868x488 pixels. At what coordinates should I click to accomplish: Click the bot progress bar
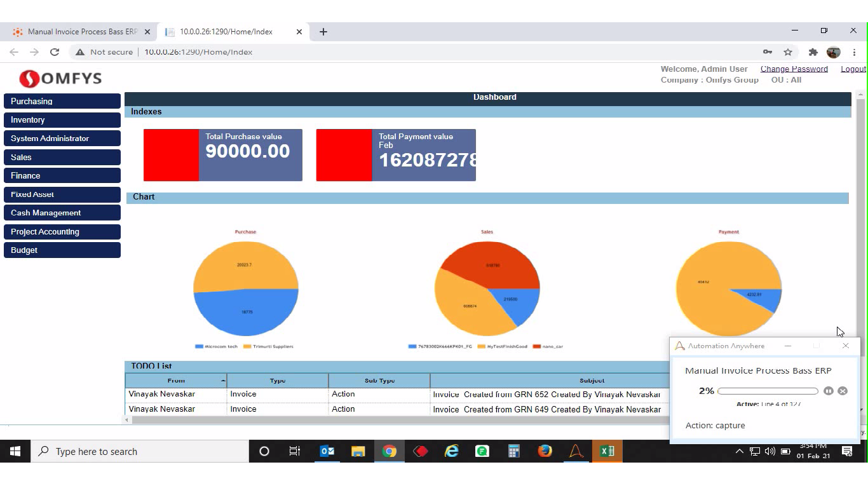(768, 391)
